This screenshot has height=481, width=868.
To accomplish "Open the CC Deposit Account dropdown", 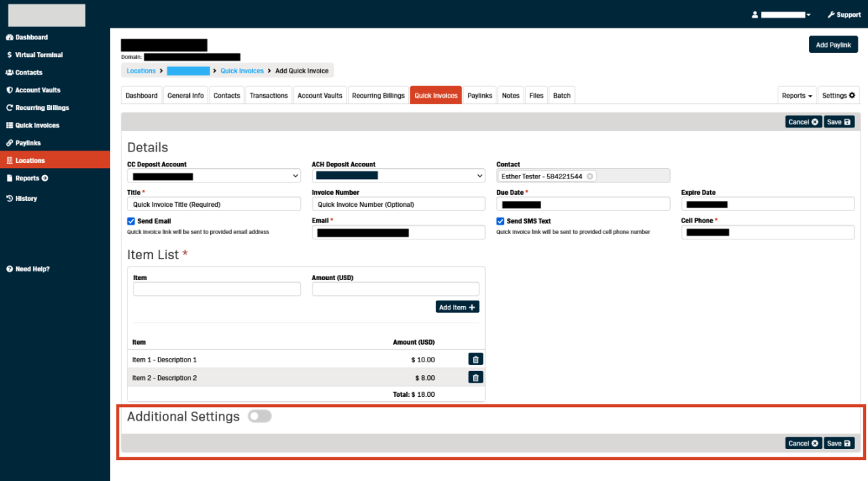I will (214, 175).
